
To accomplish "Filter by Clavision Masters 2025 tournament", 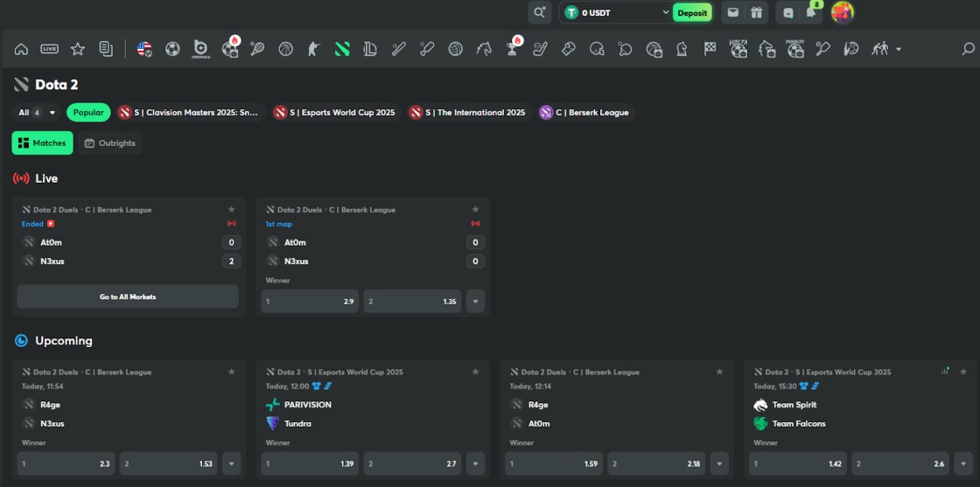I will tap(189, 113).
